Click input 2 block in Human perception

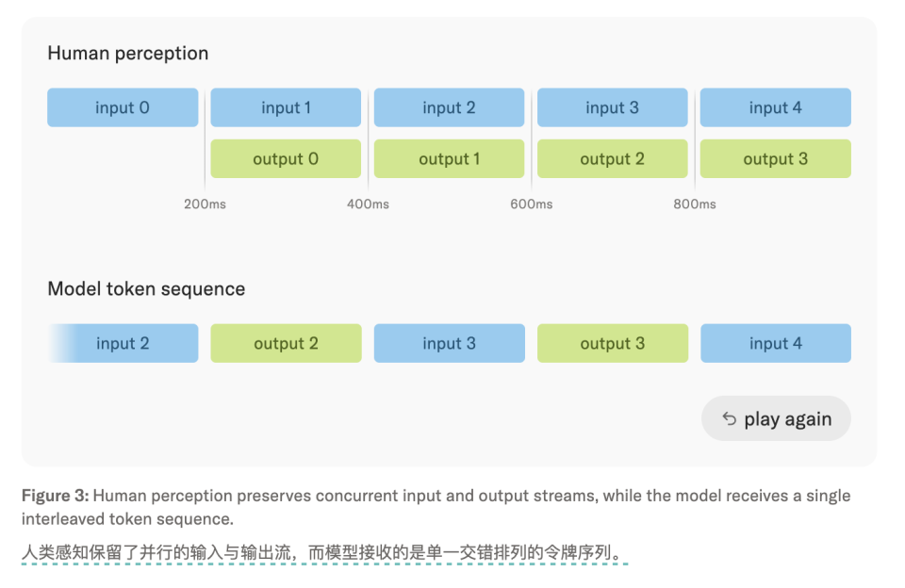(449, 108)
